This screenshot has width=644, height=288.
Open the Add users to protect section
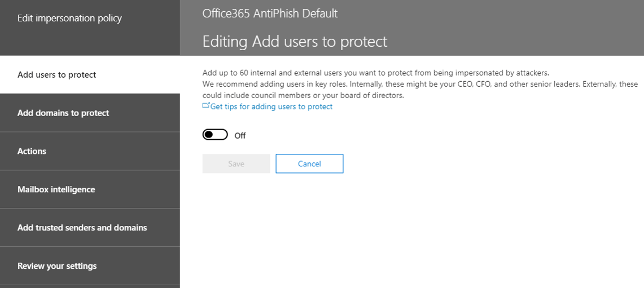pos(90,74)
